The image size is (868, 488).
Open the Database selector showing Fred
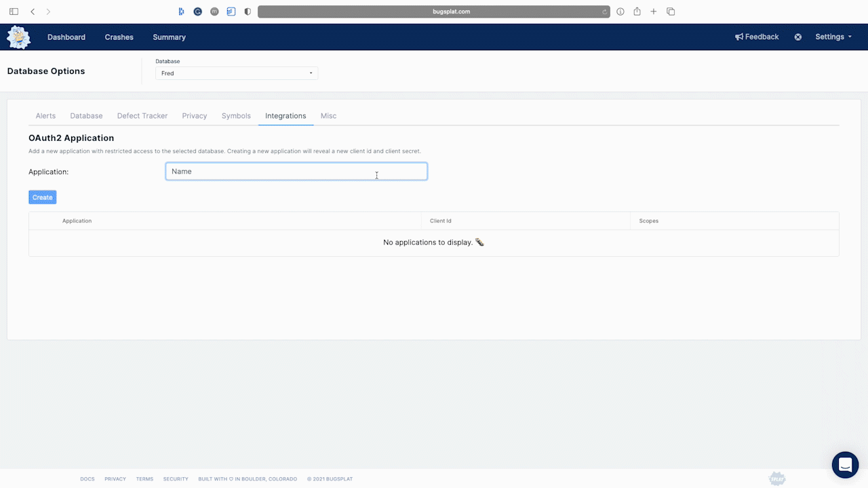tap(237, 73)
